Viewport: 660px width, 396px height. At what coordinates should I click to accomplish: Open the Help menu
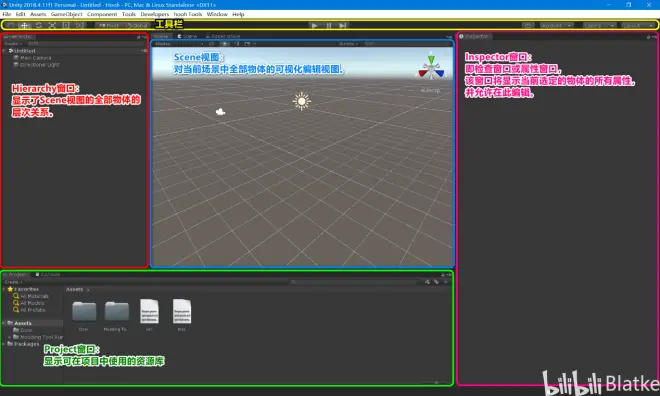[238, 14]
